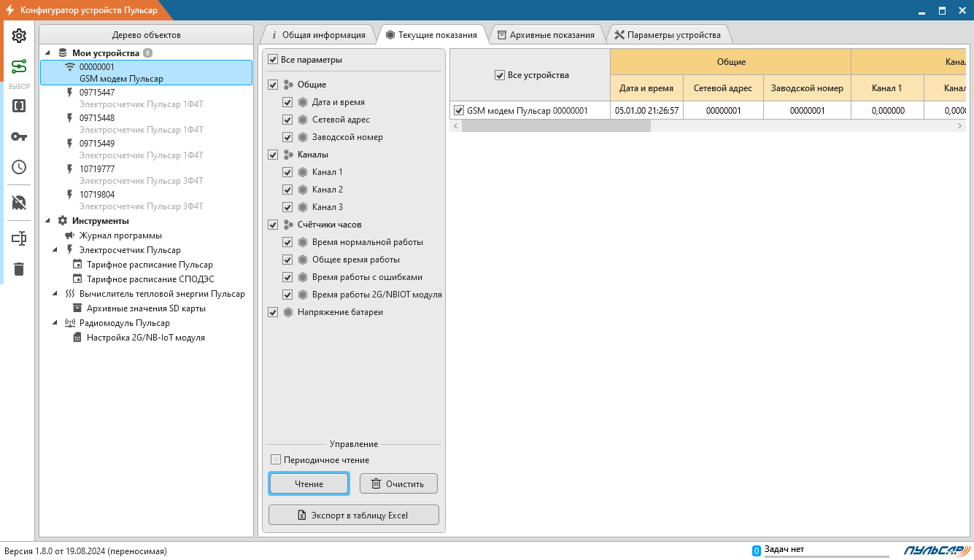Click the rename text-field sidebar icon

[x=19, y=238]
